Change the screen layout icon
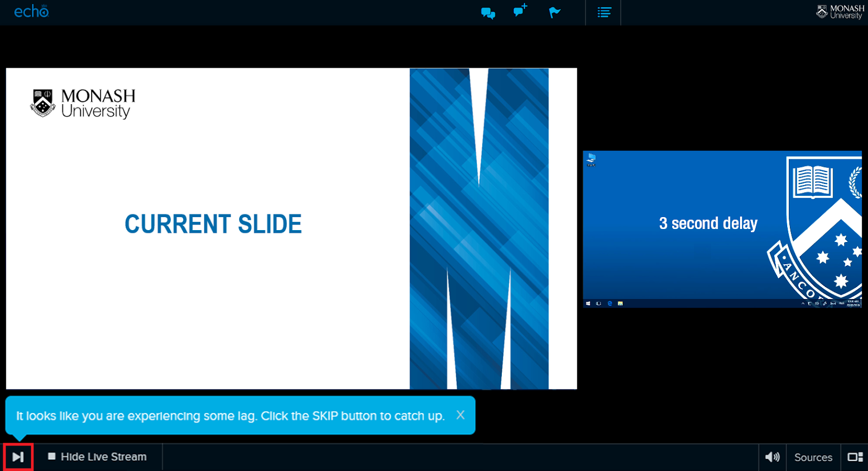Viewport: 868px width, 471px height. [x=855, y=457]
